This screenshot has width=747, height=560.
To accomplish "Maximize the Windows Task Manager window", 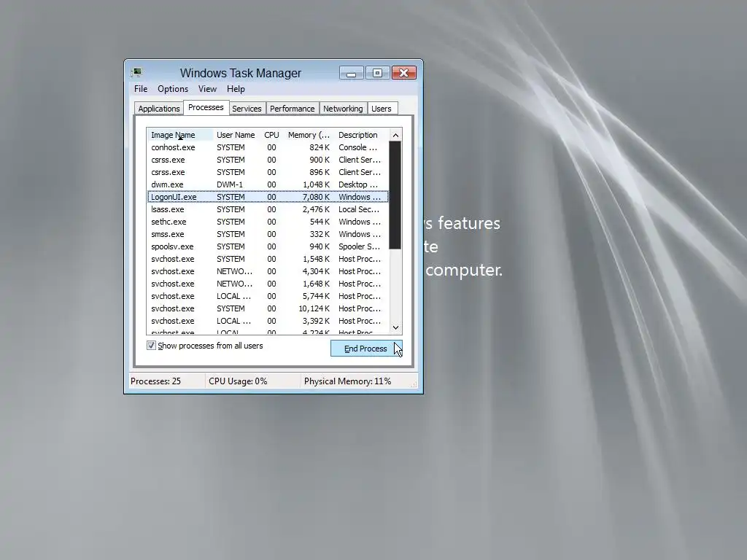I will (x=377, y=73).
